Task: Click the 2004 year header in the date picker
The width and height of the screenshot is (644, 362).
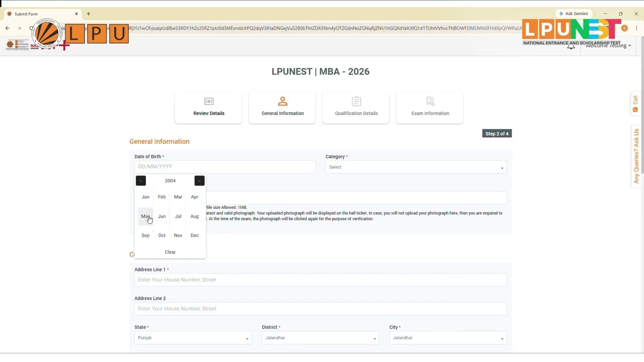Action: (x=170, y=180)
